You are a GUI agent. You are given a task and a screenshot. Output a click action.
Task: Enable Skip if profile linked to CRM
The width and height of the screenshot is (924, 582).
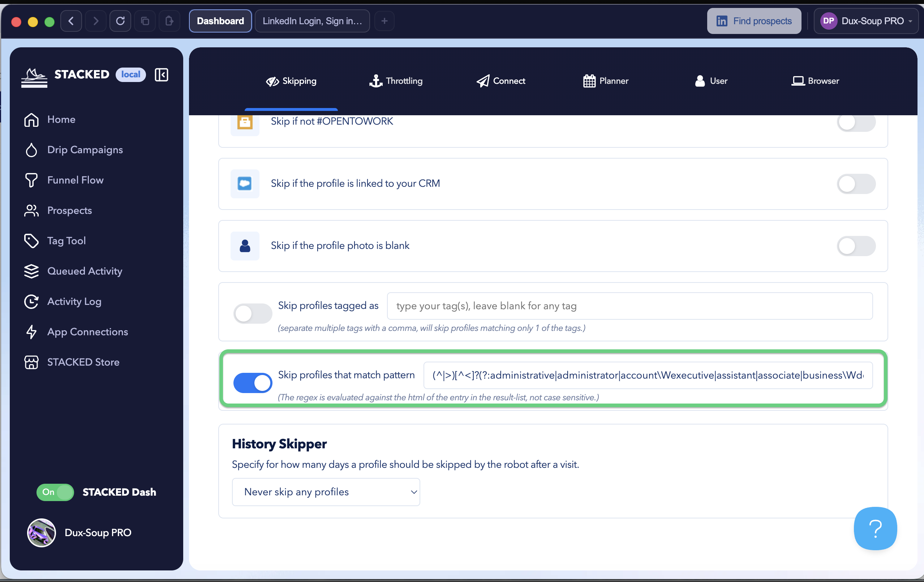point(856,184)
